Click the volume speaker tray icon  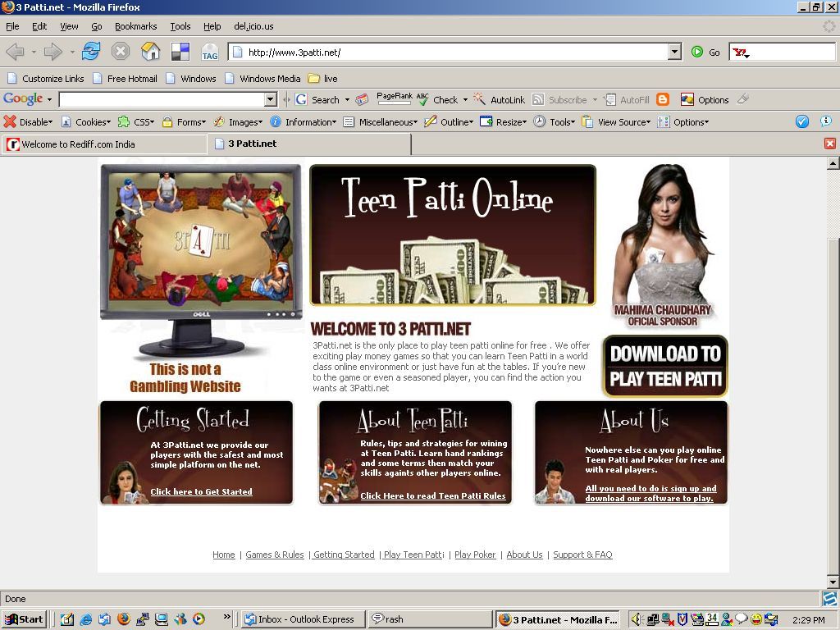(636, 619)
